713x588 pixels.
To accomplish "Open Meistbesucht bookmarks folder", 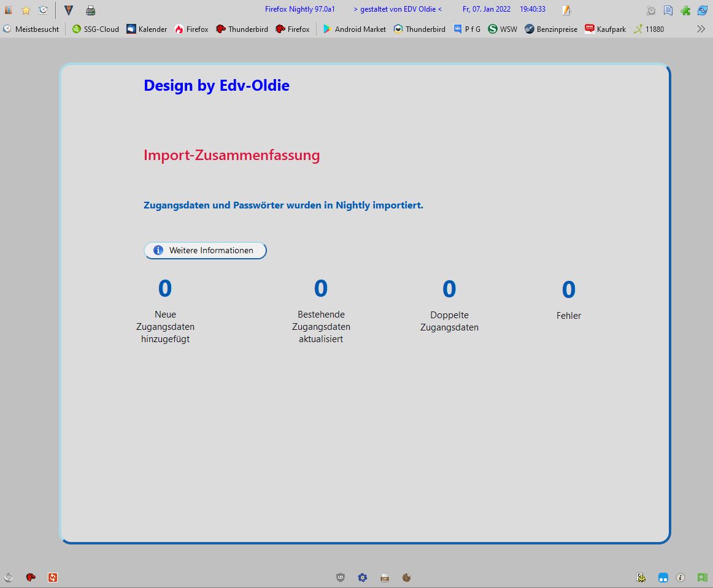I will click(31, 29).
